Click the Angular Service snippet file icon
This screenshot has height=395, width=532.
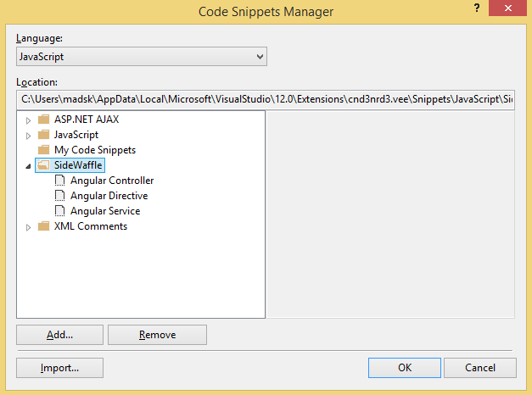click(59, 211)
